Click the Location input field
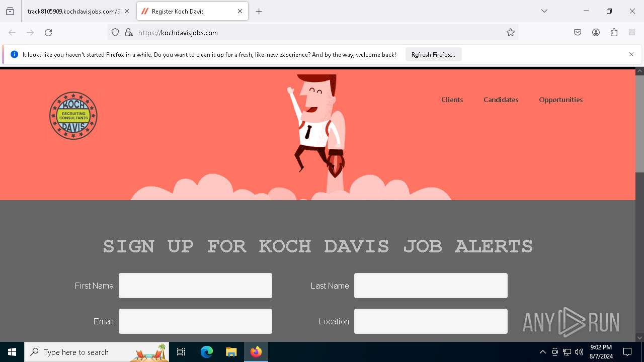644x362 pixels. coord(431,321)
